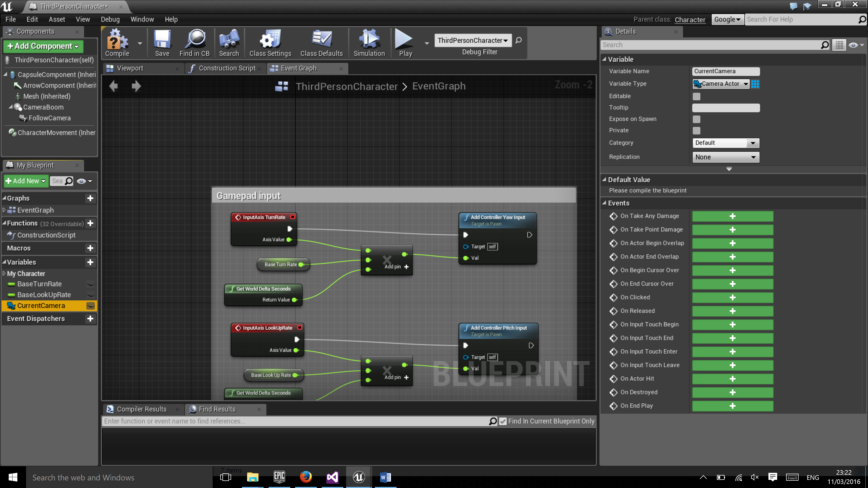
Task: Open the array type grid icon beside Camera Actor
Action: pyautogui.click(x=755, y=84)
